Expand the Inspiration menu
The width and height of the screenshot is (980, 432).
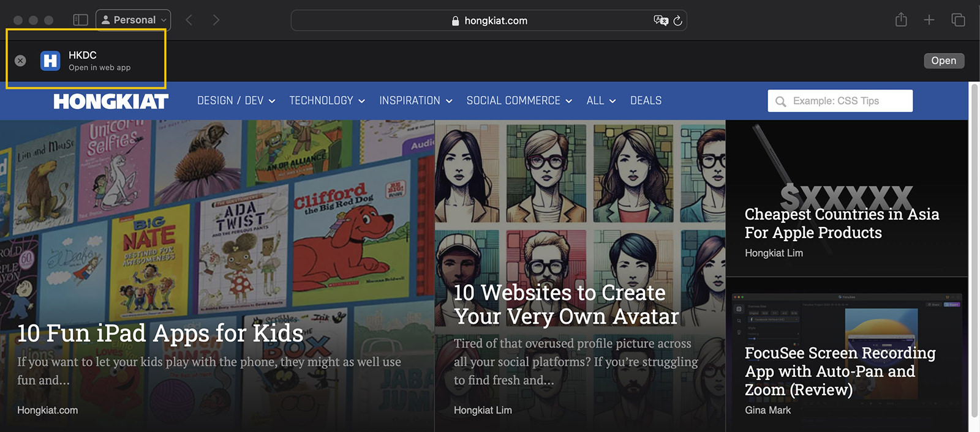(x=416, y=100)
